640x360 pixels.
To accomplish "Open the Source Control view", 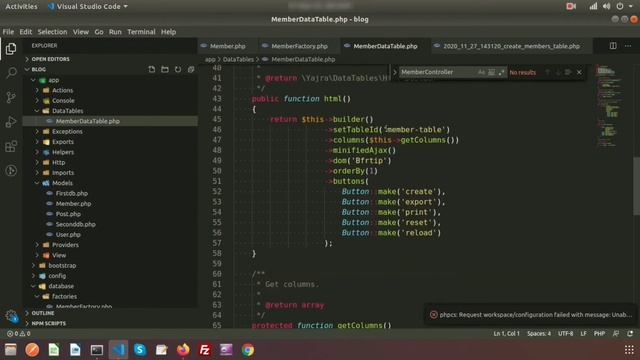I will 11,97.
